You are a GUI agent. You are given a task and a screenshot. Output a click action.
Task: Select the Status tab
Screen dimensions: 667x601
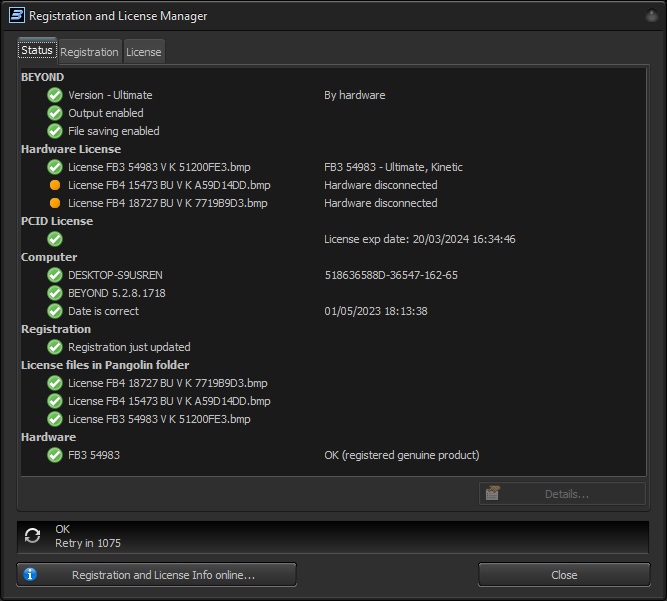(x=37, y=51)
